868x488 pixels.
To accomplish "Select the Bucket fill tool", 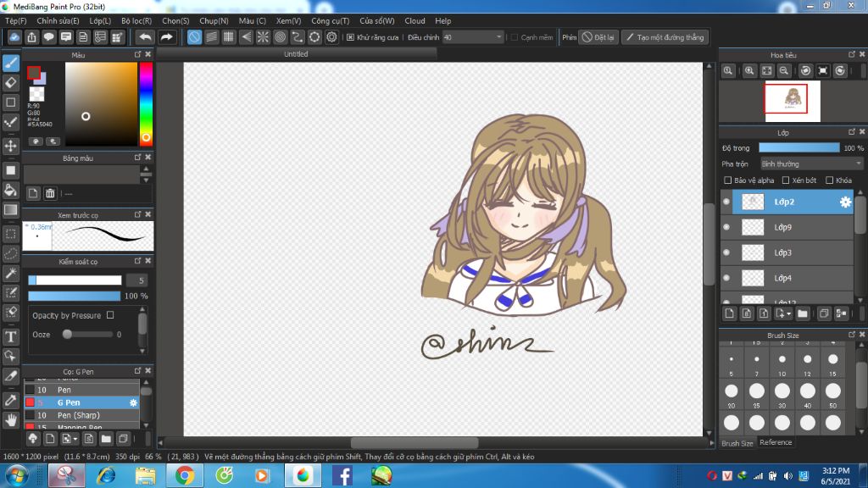I will (x=10, y=191).
